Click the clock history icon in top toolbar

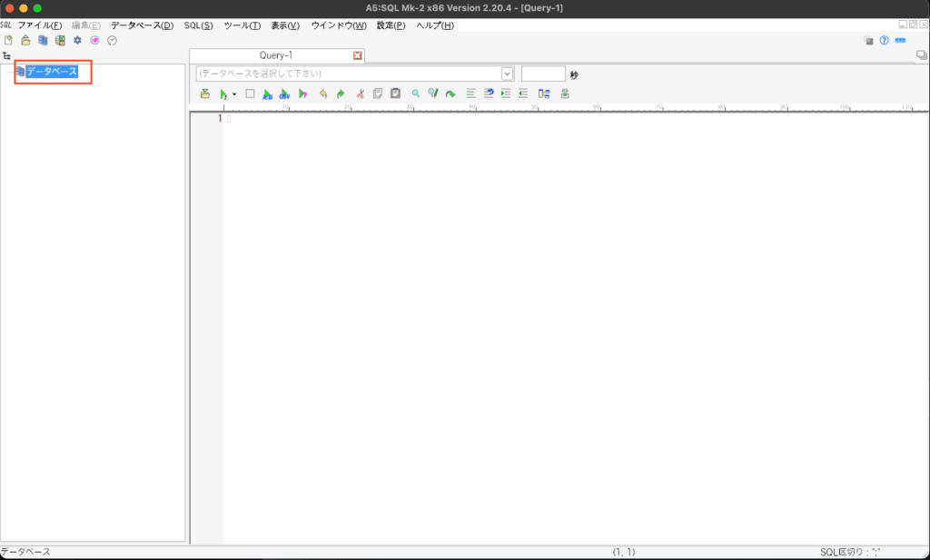tap(113, 41)
